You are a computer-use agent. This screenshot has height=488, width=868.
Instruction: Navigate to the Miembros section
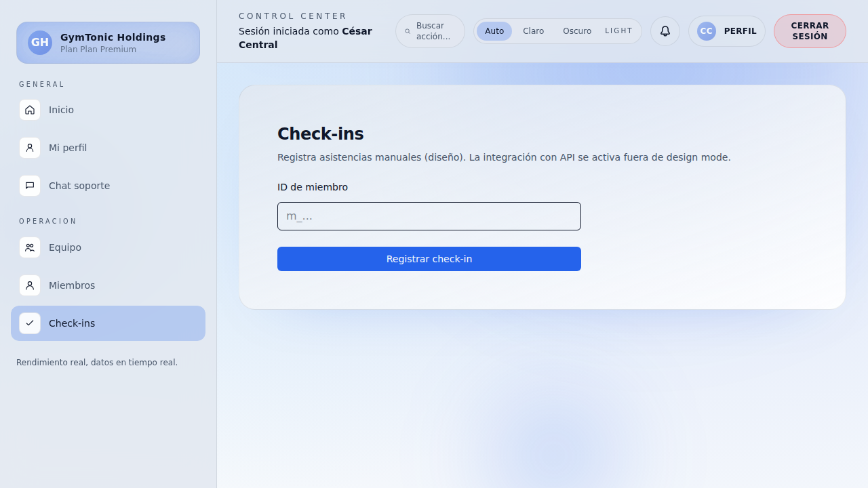pyautogui.click(x=72, y=285)
